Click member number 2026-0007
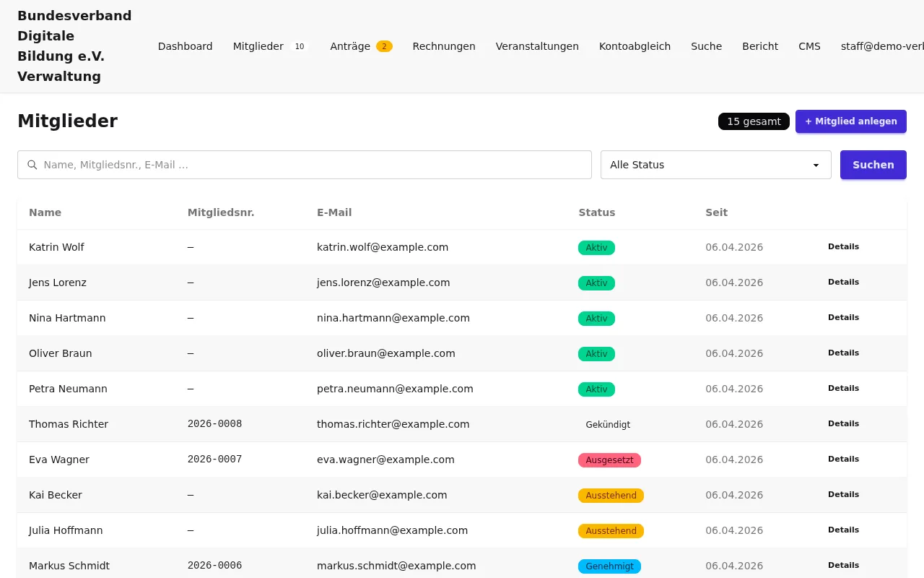This screenshot has height=578, width=924. 215,460
